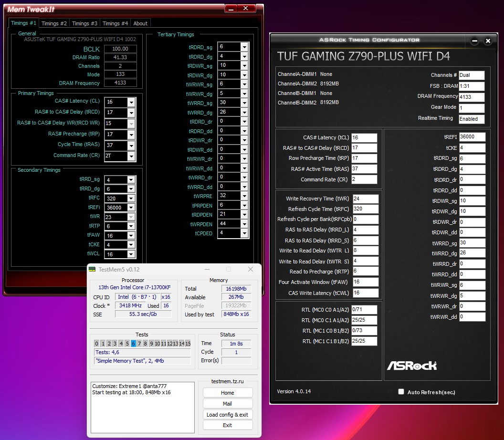Switch to Timings #3 tab
This screenshot has width=504, height=440.
(84, 23)
